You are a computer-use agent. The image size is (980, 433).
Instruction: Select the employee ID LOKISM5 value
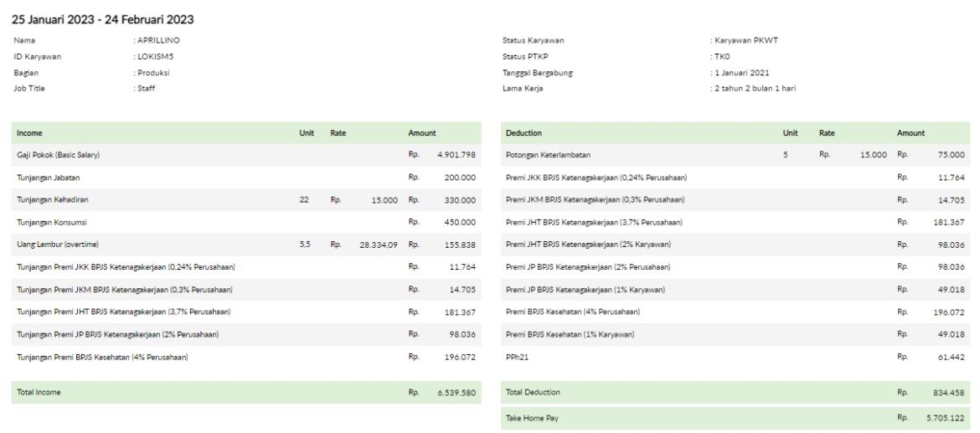tap(155, 56)
